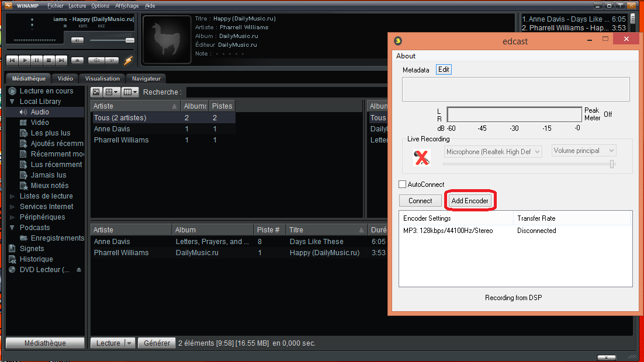The height and width of the screenshot is (362, 644).
Task: Click the Ajoutés récemment icon
Action: tap(23, 144)
